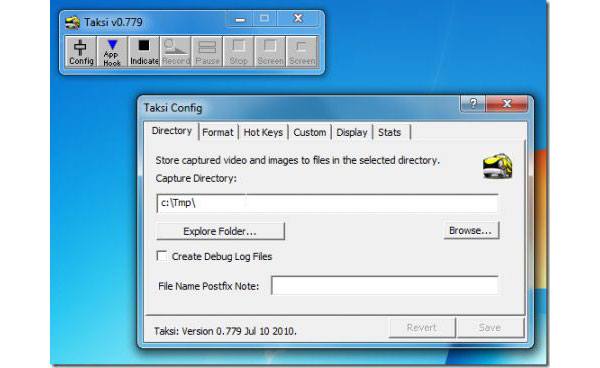Click the App Hook toolbar icon
This screenshot has height=368, width=600.
point(112,52)
